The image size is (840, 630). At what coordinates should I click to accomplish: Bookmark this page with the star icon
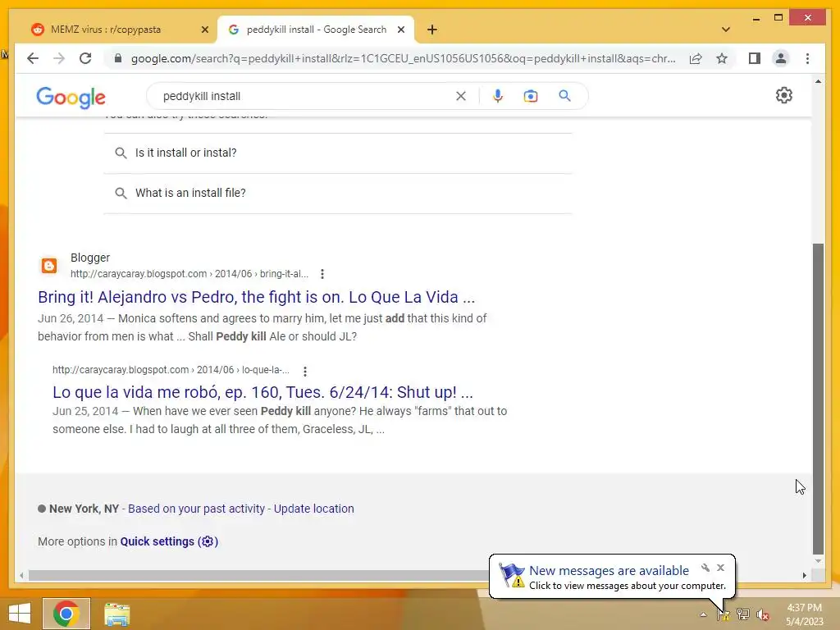click(x=722, y=58)
